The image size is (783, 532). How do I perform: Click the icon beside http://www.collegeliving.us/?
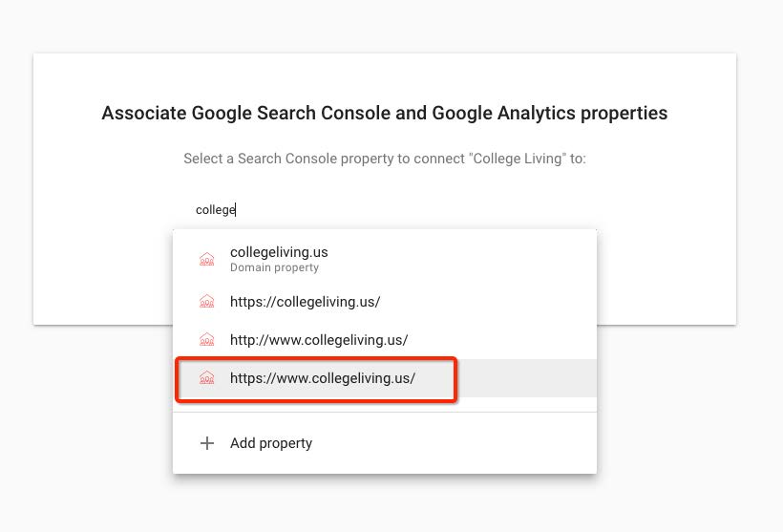click(x=207, y=340)
